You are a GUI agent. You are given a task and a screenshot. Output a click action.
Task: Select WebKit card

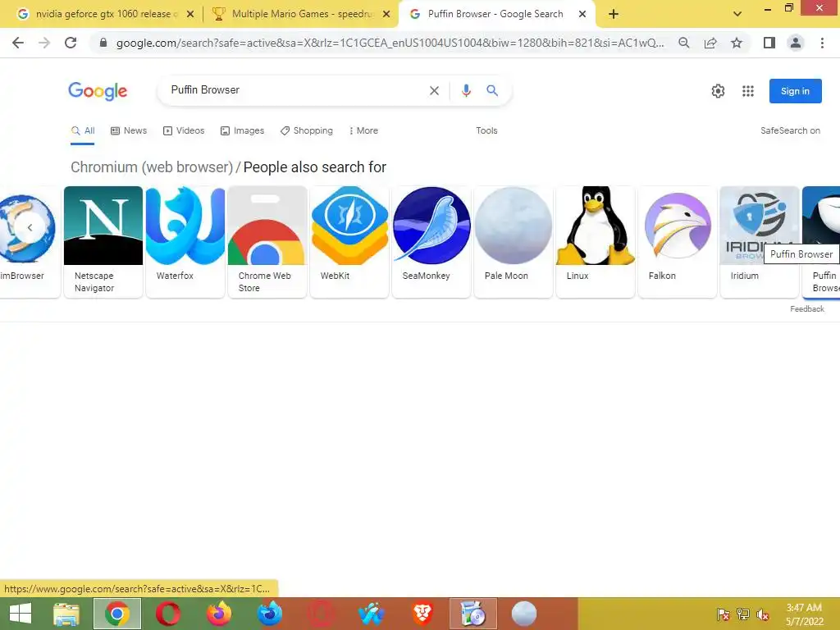(349, 242)
